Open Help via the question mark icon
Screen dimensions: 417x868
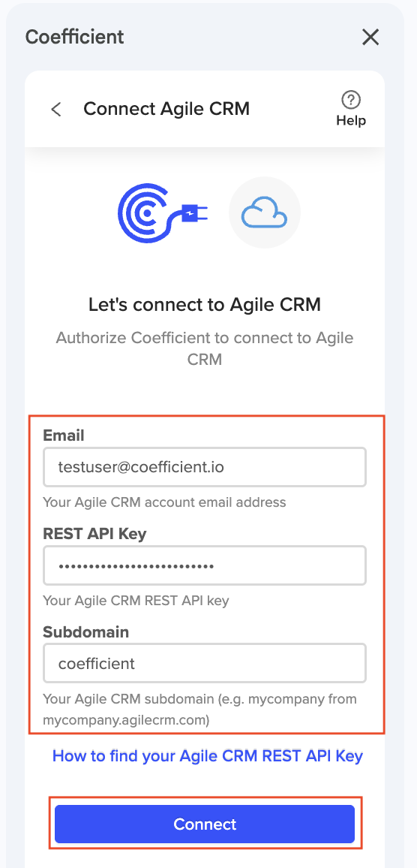point(351,100)
